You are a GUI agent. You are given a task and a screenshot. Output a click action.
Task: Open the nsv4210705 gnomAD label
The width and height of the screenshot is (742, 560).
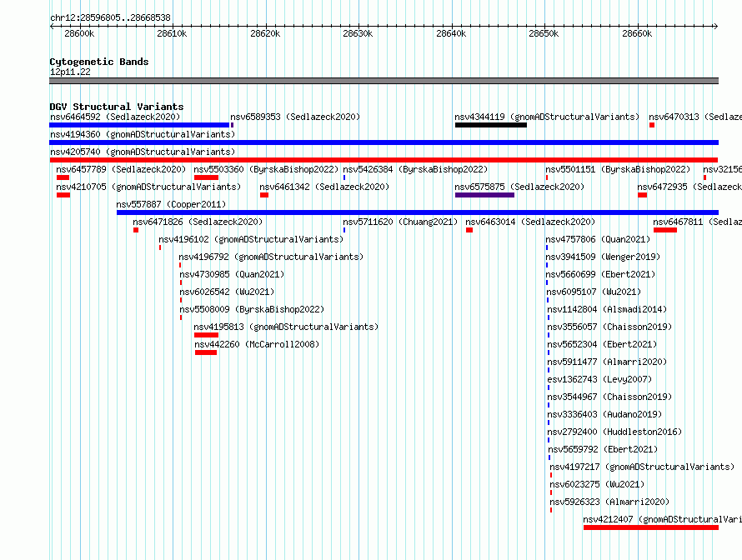pos(148,187)
